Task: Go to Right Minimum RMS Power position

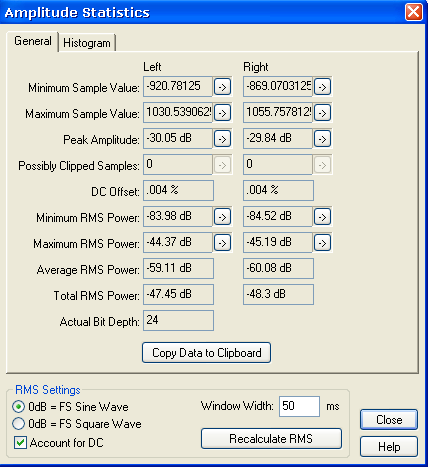Action: point(322,217)
